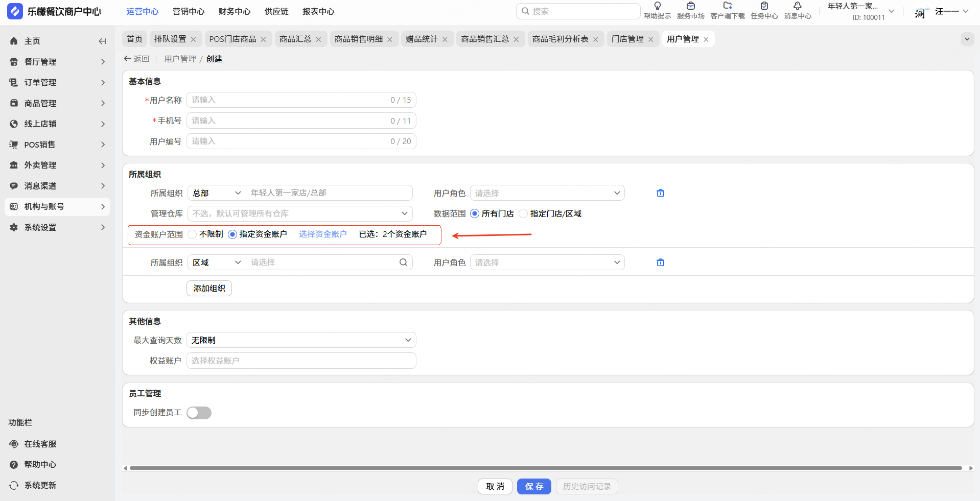This screenshot has height=501, width=980.
Task: Click 添加组织 button
Action: pos(209,289)
